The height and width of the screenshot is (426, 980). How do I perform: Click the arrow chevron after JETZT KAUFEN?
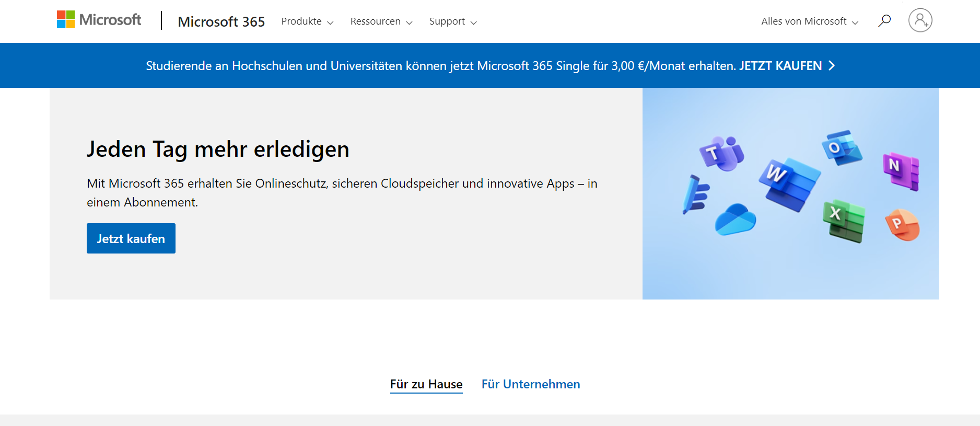[x=832, y=65]
